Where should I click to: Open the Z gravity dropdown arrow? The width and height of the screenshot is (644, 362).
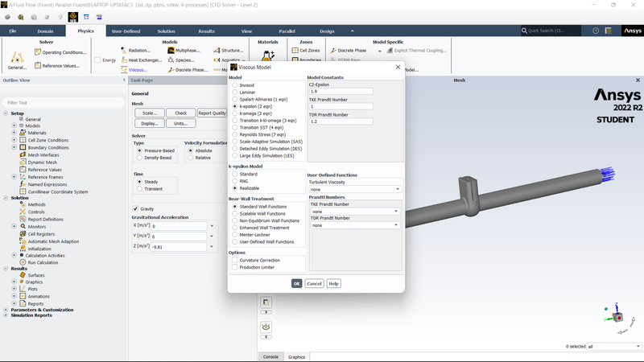tap(212, 247)
